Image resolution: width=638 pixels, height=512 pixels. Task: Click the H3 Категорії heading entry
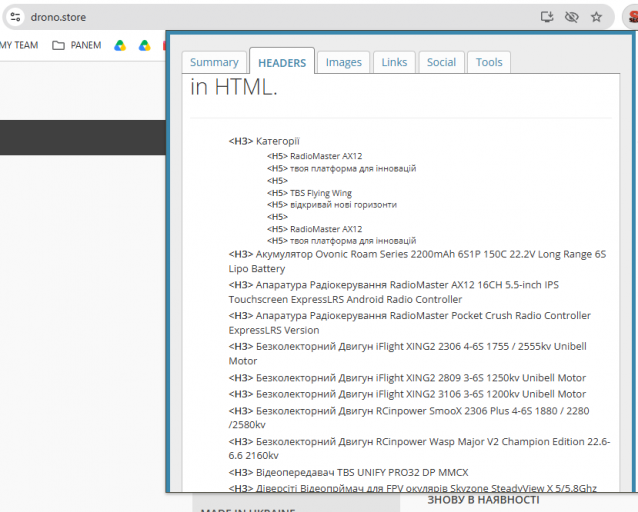pos(264,141)
